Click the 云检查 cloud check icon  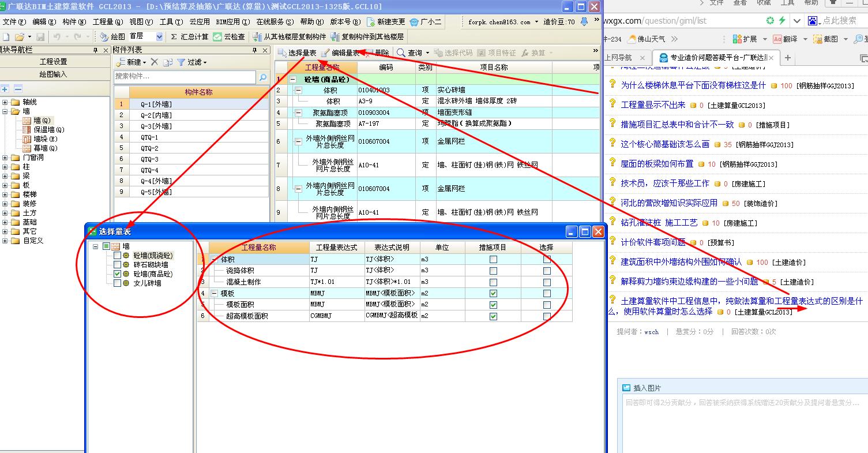(217, 36)
